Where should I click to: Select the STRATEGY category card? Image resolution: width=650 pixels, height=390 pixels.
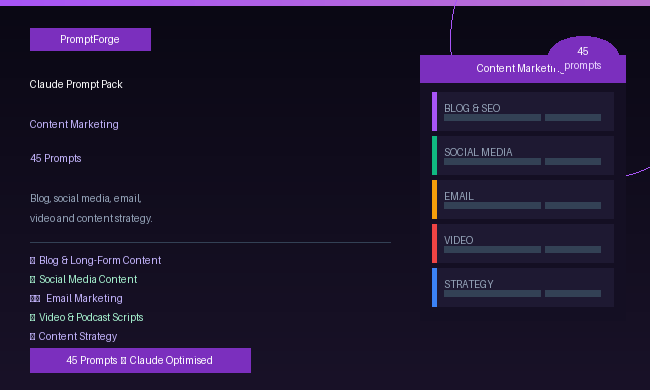pyautogui.click(x=523, y=287)
